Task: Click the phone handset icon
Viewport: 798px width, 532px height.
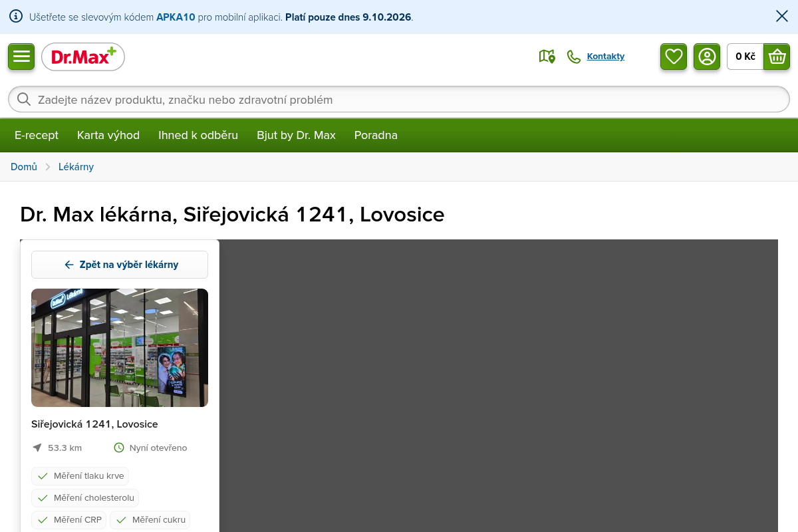Action: click(573, 57)
